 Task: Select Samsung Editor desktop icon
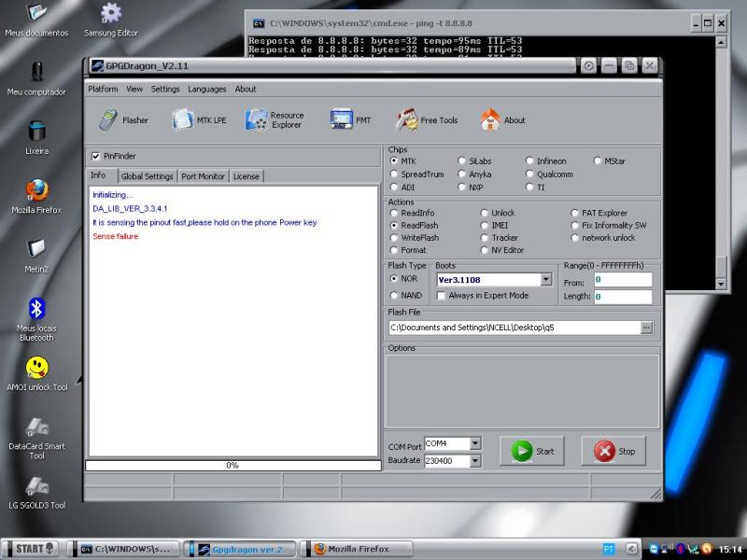coord(111,20)
